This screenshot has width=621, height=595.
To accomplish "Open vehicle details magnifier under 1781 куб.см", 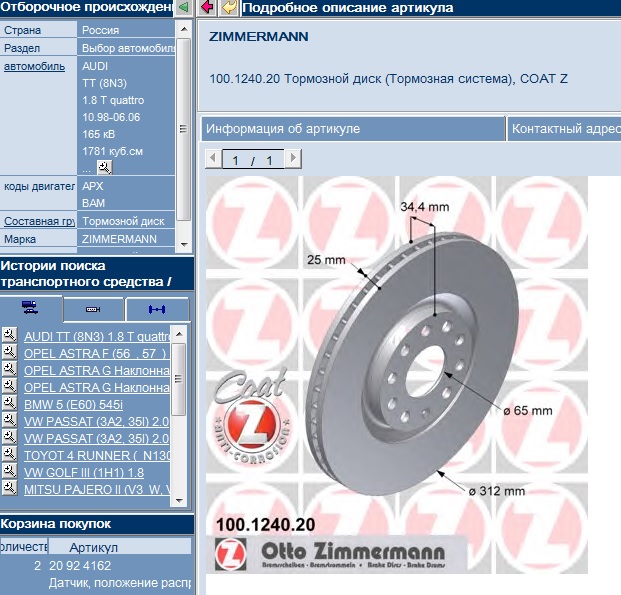I will pos(105,167).
